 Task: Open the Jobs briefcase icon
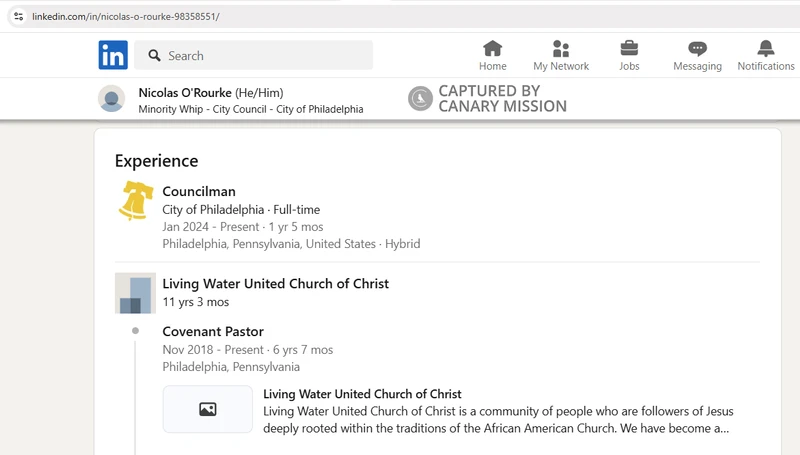pos(629,49)
